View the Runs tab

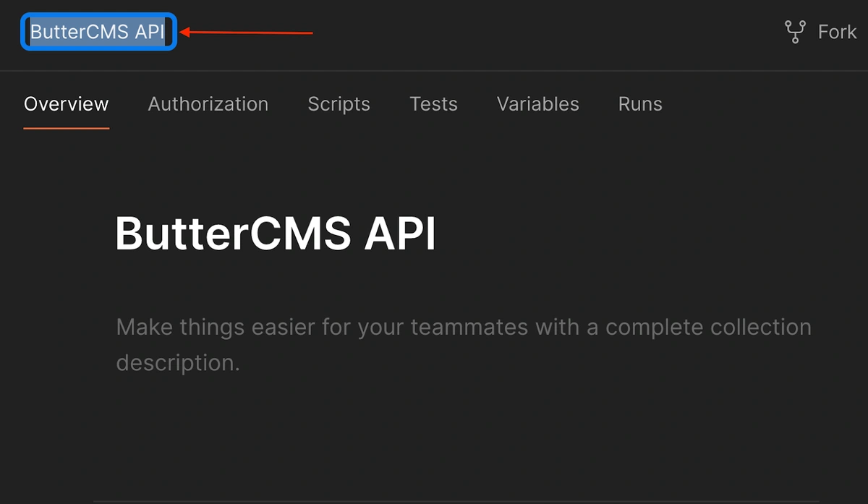(640, 104)
